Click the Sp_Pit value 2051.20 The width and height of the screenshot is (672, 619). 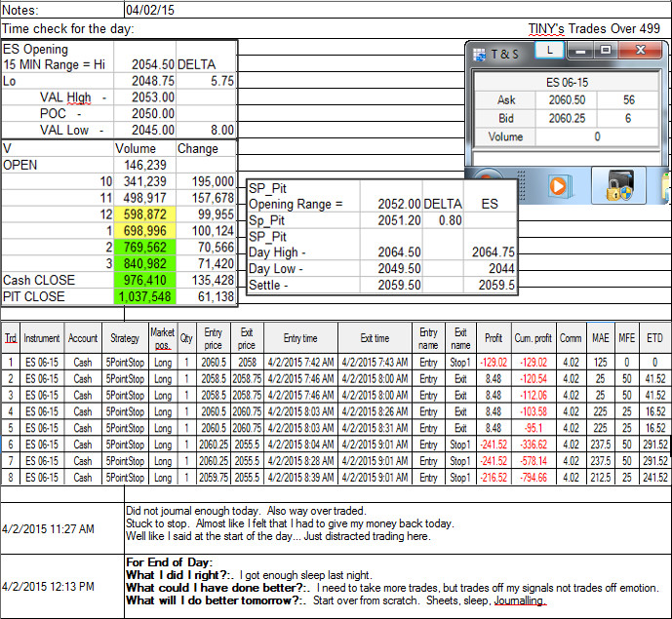(x=399, y=220)
